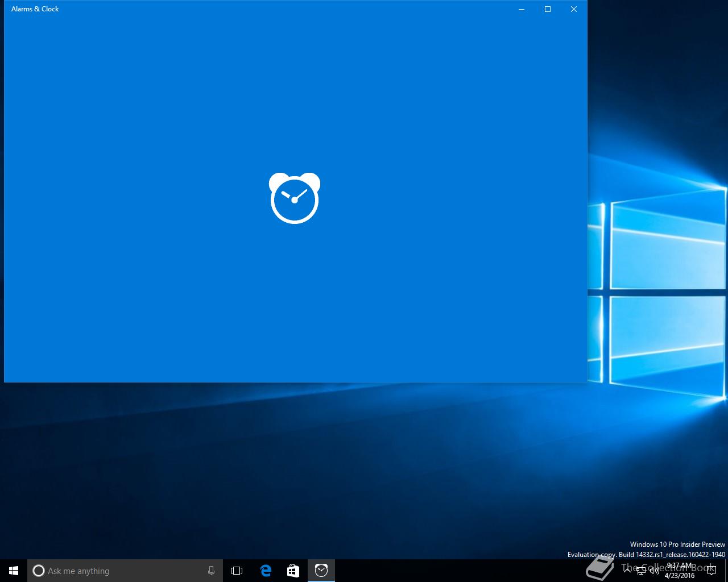Image resolution: width=728 pixels, height=582 pixels.
Task: Select the Alarms & Clock taskbar icon
Action: point(321,571)
